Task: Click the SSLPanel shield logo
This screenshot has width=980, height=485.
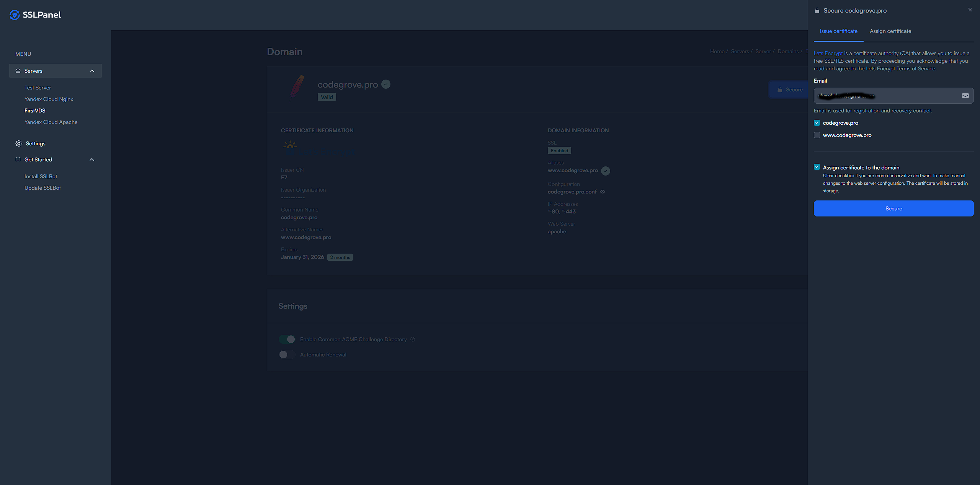Action: 15,15
